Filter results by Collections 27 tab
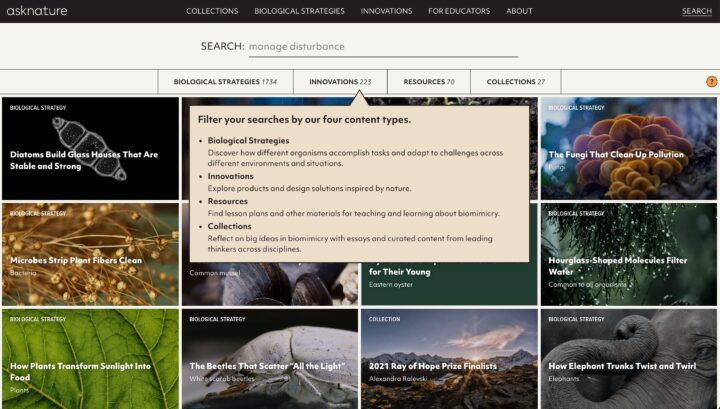Screen dimensions: 720x409 click(x=516, y=82)
